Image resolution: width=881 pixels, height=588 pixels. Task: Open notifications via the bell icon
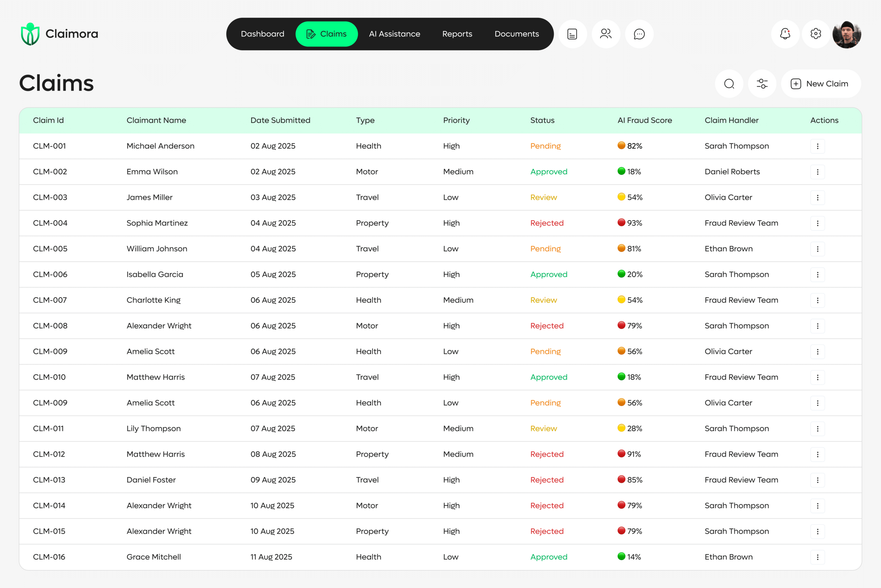pos(785,34)
